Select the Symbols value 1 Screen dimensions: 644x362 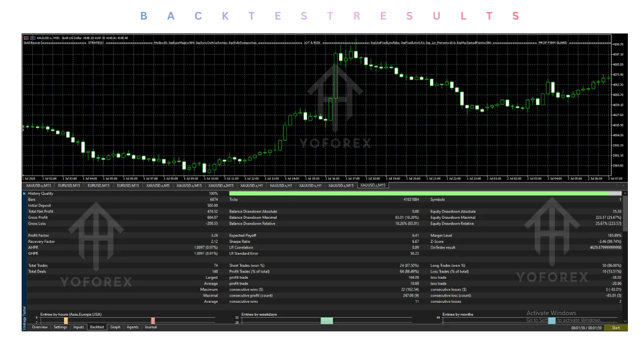620,200
